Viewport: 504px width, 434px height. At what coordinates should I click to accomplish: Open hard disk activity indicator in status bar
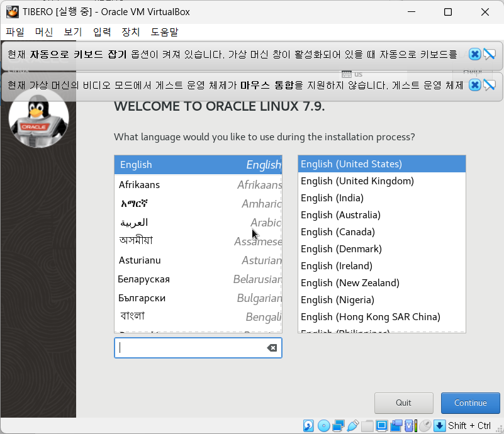point(308,426)
